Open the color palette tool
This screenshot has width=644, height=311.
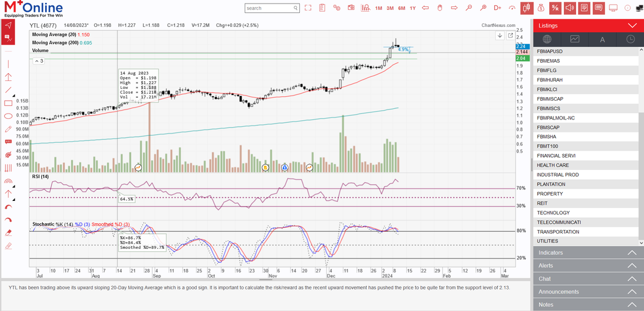click(x=8, y=155)
